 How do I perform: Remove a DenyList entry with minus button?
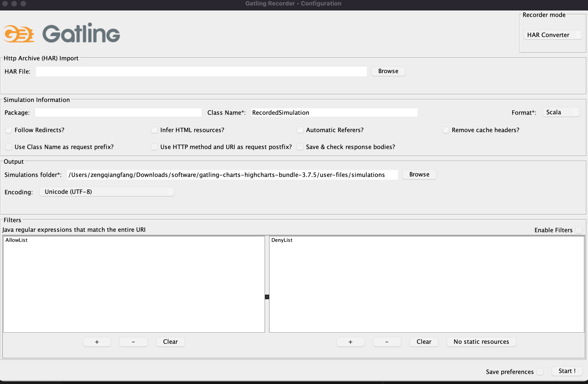coord(387,342)
